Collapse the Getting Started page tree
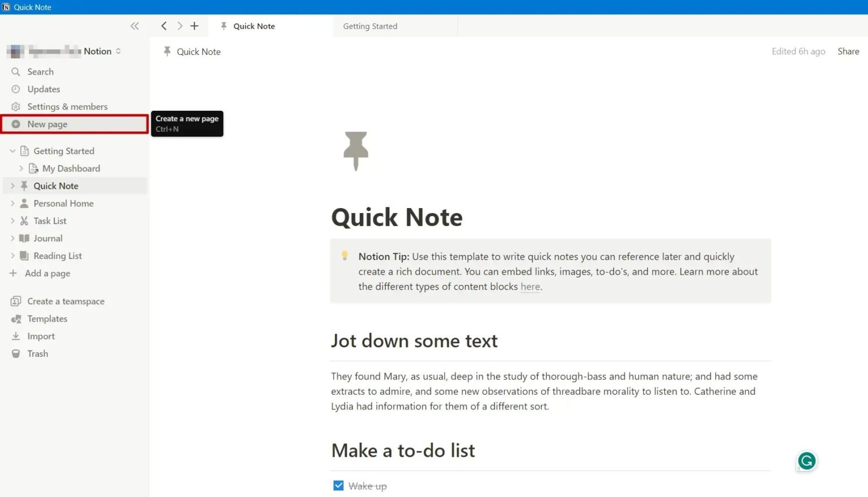The height and width of the screenshot is (497, 868). (12, 150)
